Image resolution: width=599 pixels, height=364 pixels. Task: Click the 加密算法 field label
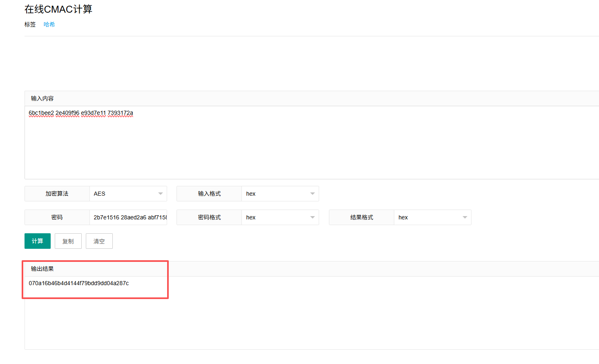point(57,194)
